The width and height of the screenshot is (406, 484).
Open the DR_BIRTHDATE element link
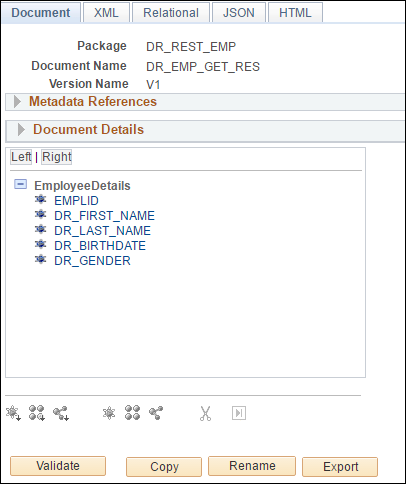100,246
